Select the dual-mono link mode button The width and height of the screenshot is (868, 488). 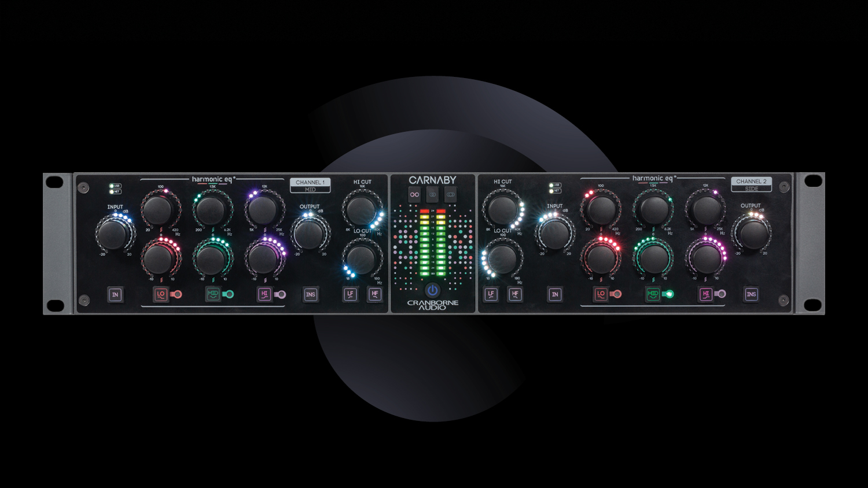point(414,195)
